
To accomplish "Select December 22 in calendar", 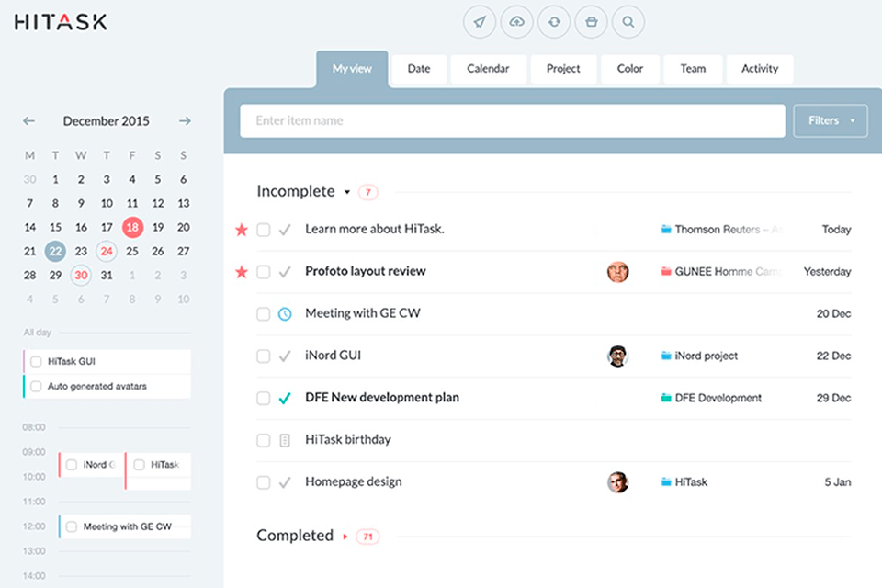I will coord(55,251).
